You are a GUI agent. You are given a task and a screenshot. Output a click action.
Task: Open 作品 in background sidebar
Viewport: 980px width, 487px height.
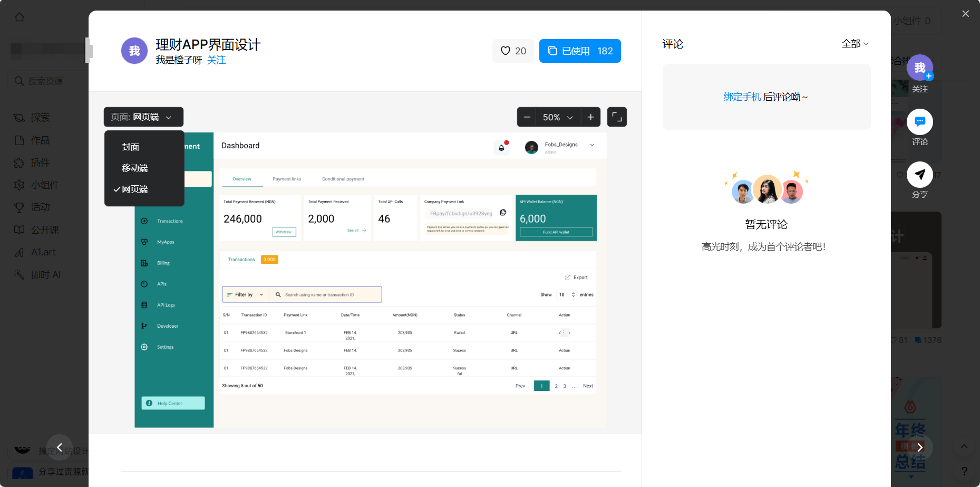[33, 140]
